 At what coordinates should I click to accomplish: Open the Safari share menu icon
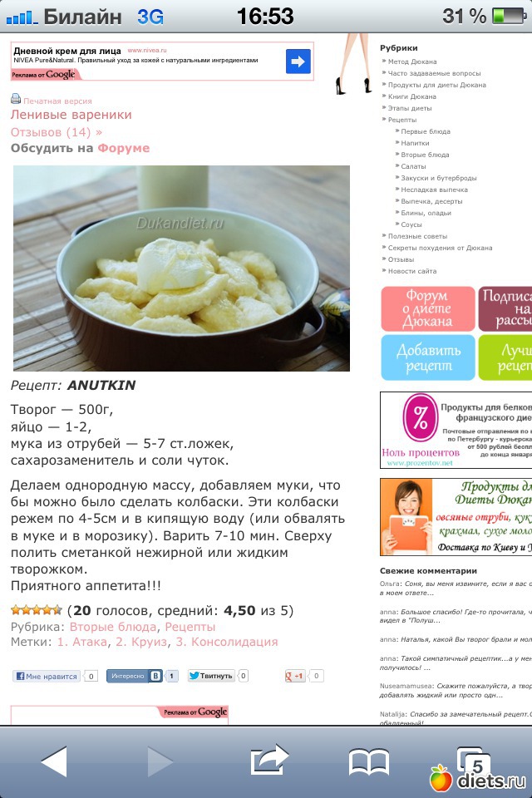pyautogui.click(x=269, y=760)
